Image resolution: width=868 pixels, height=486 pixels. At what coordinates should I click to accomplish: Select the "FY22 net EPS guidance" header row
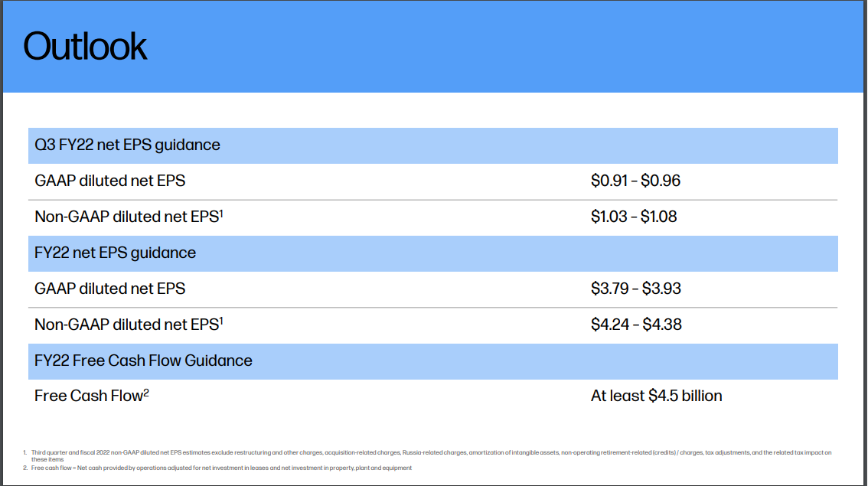pyautogui.click(x=115, y=253)
